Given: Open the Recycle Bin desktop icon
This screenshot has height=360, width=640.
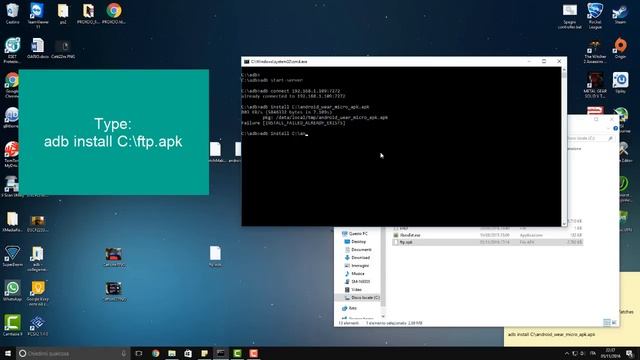Looking at the screenshot, I should pos(12,13).
